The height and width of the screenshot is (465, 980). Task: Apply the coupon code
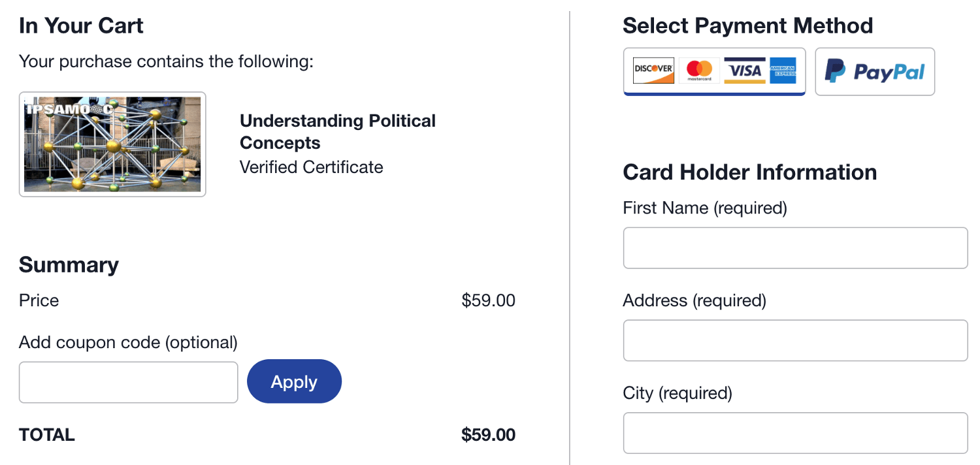294,381
